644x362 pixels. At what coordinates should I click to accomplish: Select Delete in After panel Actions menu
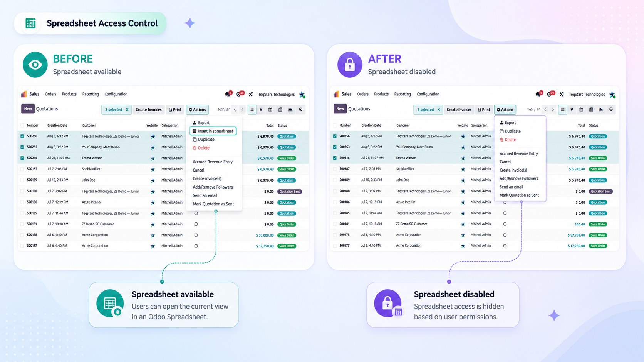pos(508,140)
